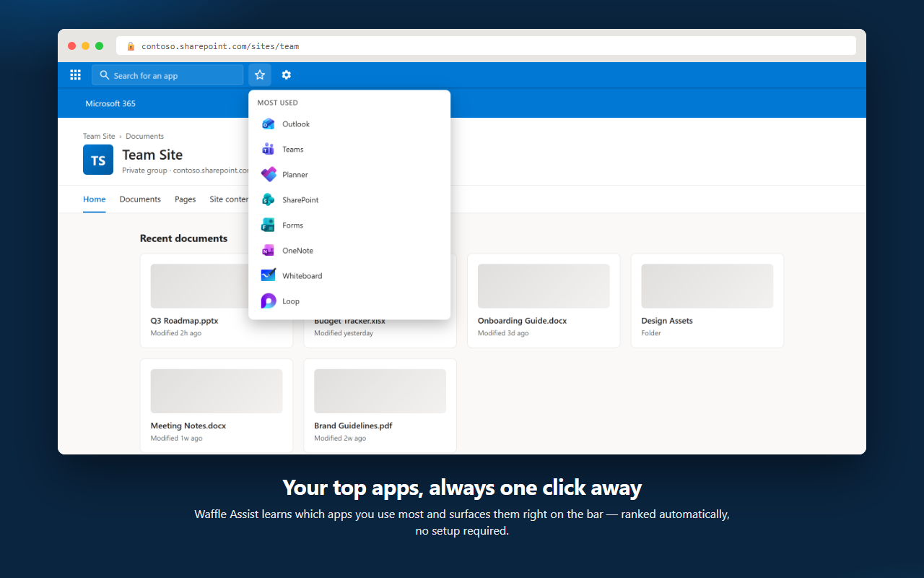This screenshot has width=924, height=578.
Task: Choose Loop in the Most Used menu
Action: 349,301
